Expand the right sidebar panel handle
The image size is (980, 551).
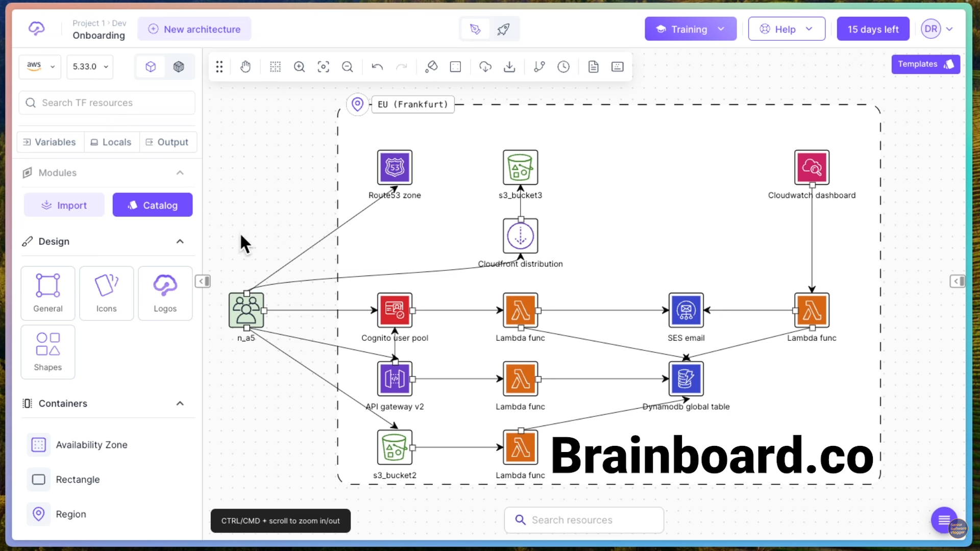click(958, 281)
